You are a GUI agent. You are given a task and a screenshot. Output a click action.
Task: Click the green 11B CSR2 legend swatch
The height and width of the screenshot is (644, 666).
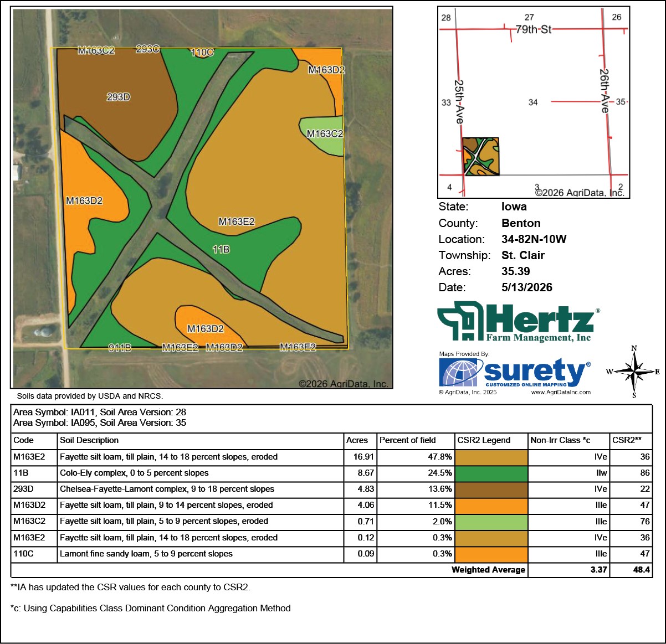491,473
